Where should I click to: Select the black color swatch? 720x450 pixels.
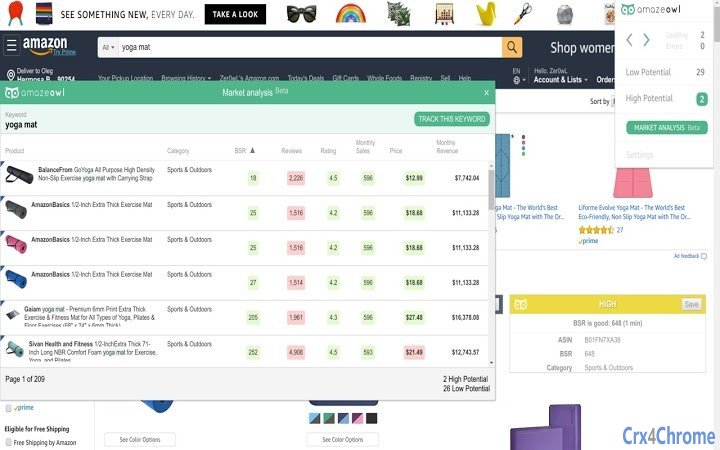(371, 418)
